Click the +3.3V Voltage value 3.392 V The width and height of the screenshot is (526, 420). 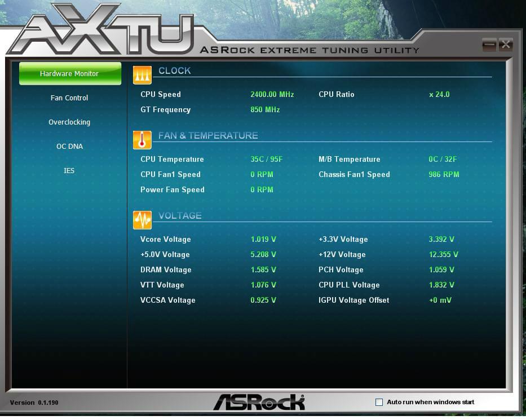click(x=441, y=240)
